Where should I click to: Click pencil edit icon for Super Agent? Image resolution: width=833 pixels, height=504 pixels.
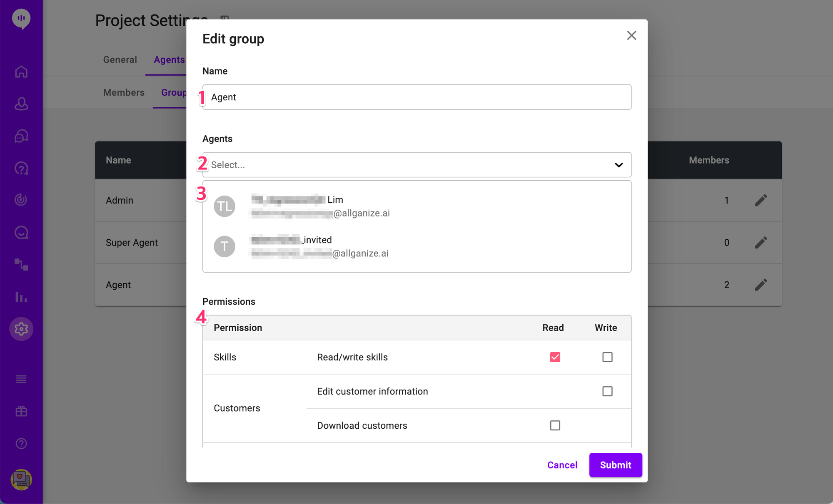pyautogui.click(x=761, y=243)
